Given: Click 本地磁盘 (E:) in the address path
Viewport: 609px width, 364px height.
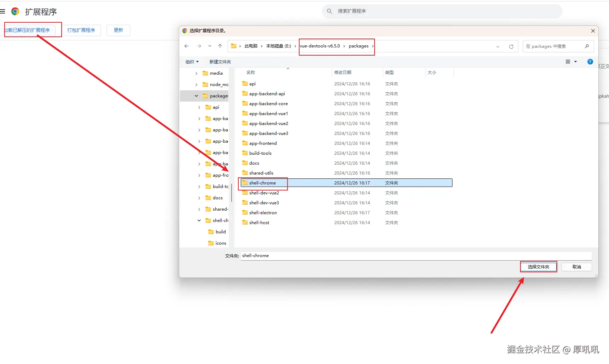Looking at the screenshot, I should point(279,46).
